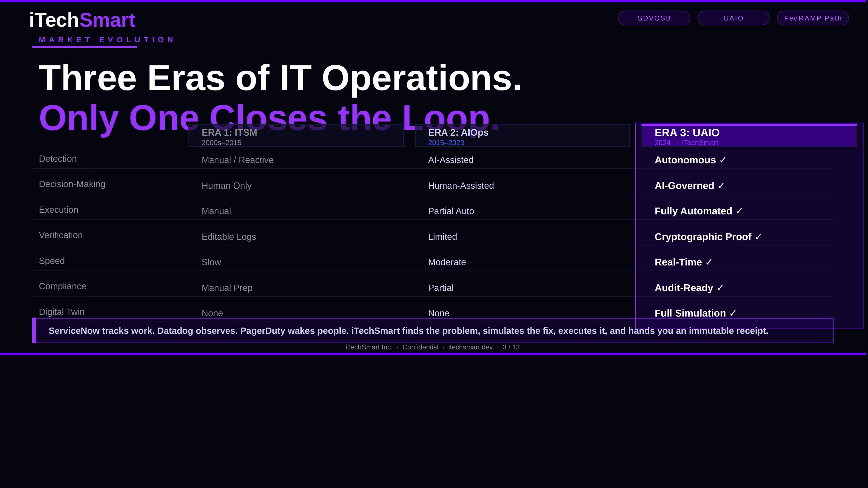This screenshot has height=488, width=868.
Task: Click the FedRAMP Path badge
Action: point(813,18)
